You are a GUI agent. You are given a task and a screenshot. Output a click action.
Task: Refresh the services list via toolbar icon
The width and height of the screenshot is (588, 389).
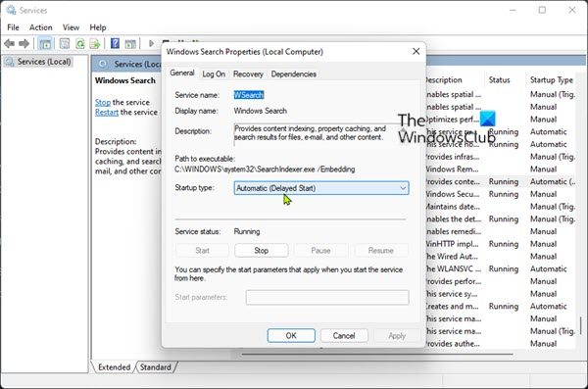pyautogui.click(x=80, y=44)
